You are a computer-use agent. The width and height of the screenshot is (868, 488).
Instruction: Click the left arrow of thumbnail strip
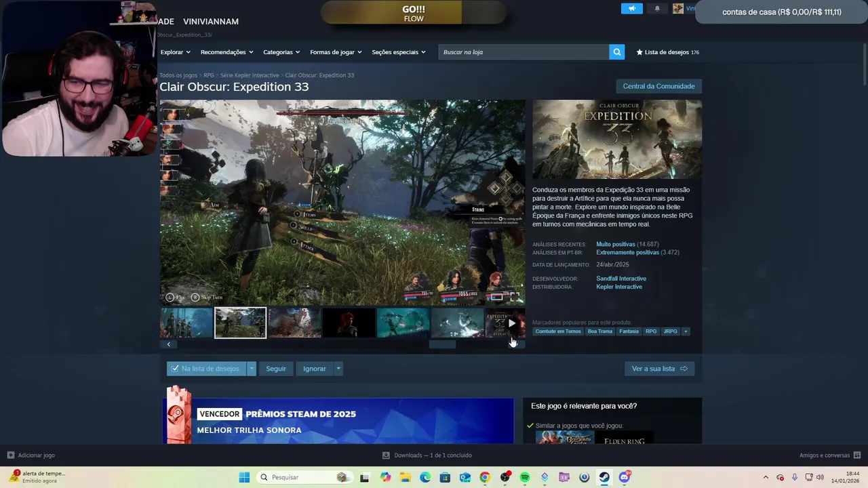[169, 344]
